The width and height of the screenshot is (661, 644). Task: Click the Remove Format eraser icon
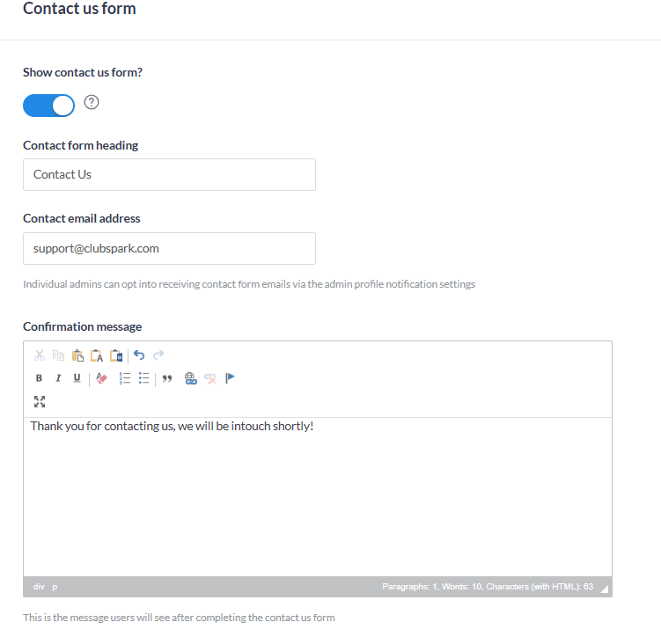[101, 378]
